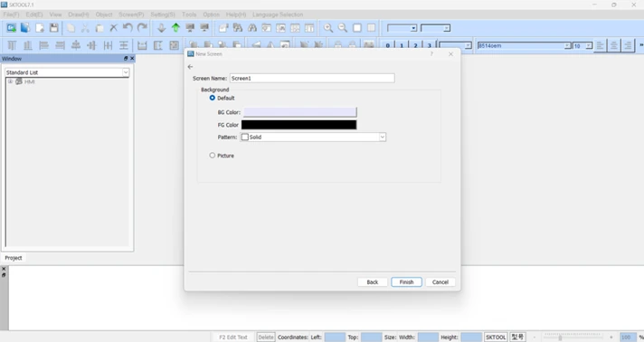Click the Save floppy disk icon
The width and height of the screenshot is (644, 342).
pos(53,28)
